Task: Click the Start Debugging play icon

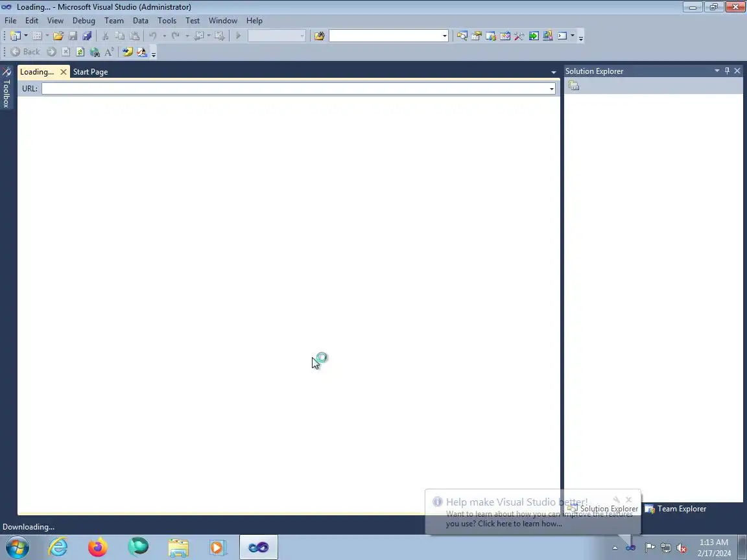Action: (238, 36)
